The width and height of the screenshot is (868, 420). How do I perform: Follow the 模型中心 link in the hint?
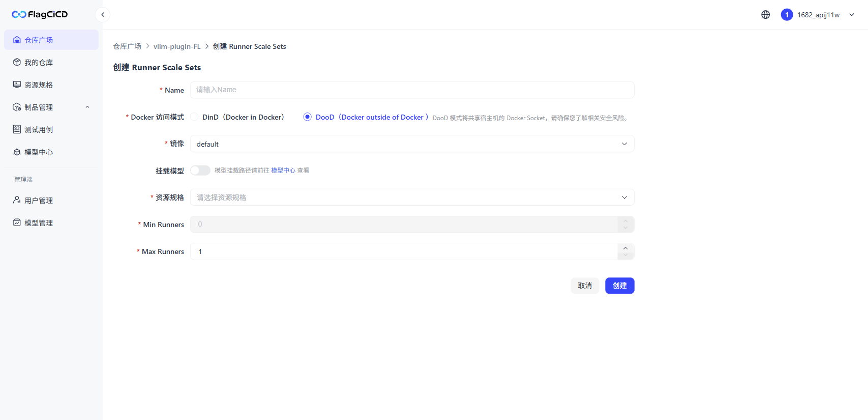pyautogui.click(x=283, y=171)
